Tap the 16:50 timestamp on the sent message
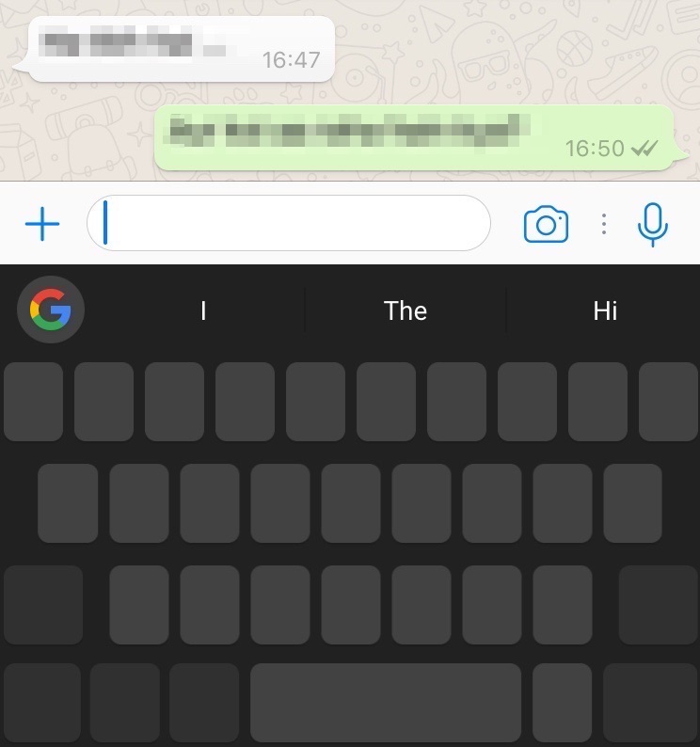 pos(595,149)
